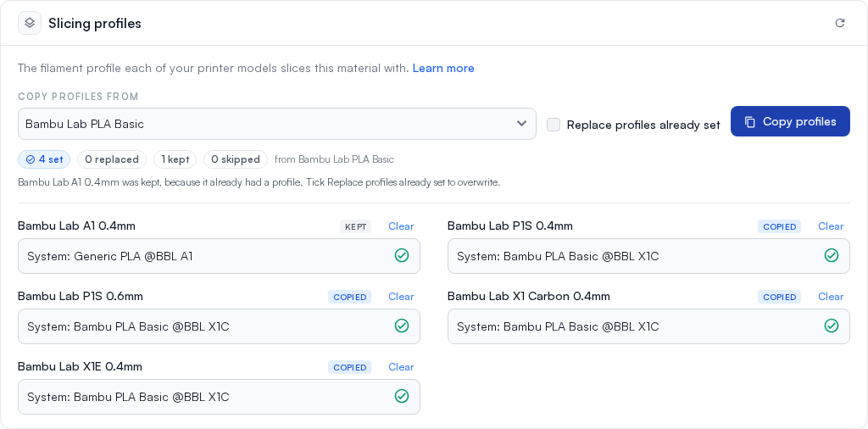Viewport: 868px width, 429px height.
Task: Click the P1S 0.6mm profile input field
Action: (x=219, y=326)
